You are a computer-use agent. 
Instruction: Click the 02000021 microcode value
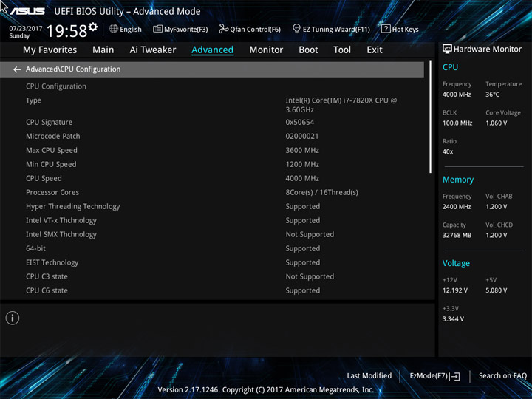tap(302, 136)
